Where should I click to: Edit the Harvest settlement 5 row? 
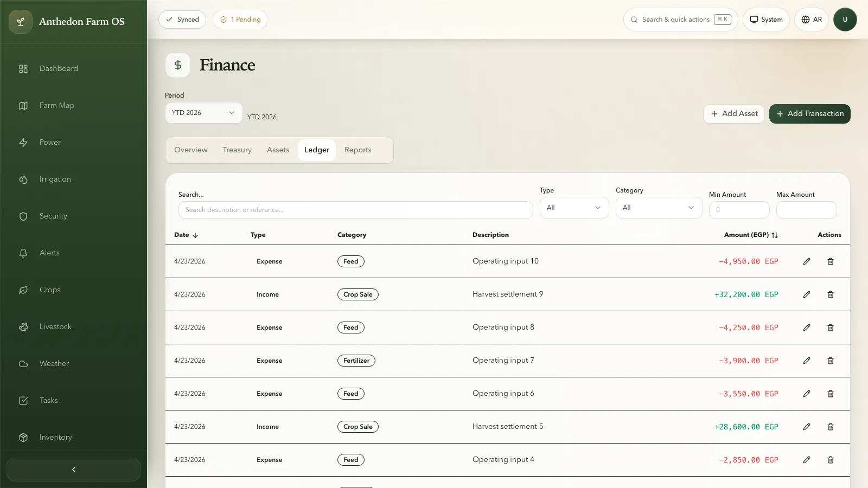[x=807, y=427]
